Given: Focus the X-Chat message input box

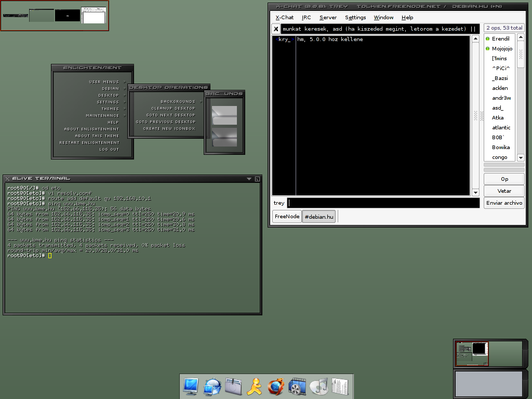Looking at the screenshot, I should (383, 203).
